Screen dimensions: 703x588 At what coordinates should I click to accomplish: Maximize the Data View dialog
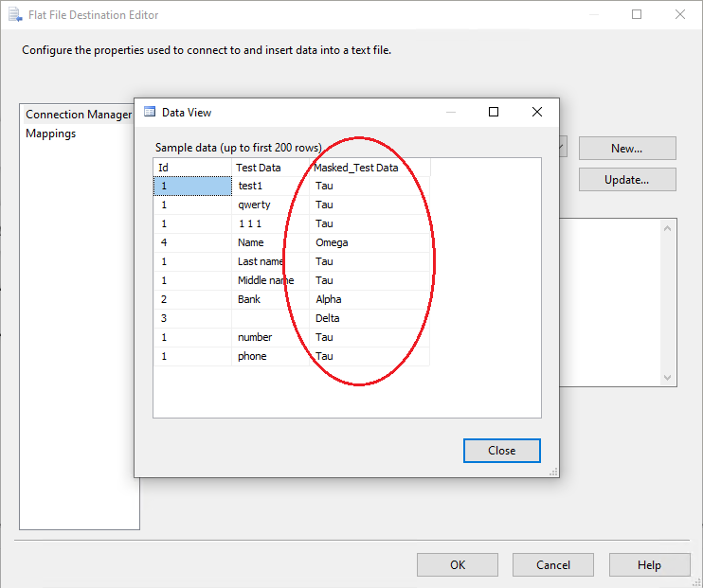[x=494, y=112]
